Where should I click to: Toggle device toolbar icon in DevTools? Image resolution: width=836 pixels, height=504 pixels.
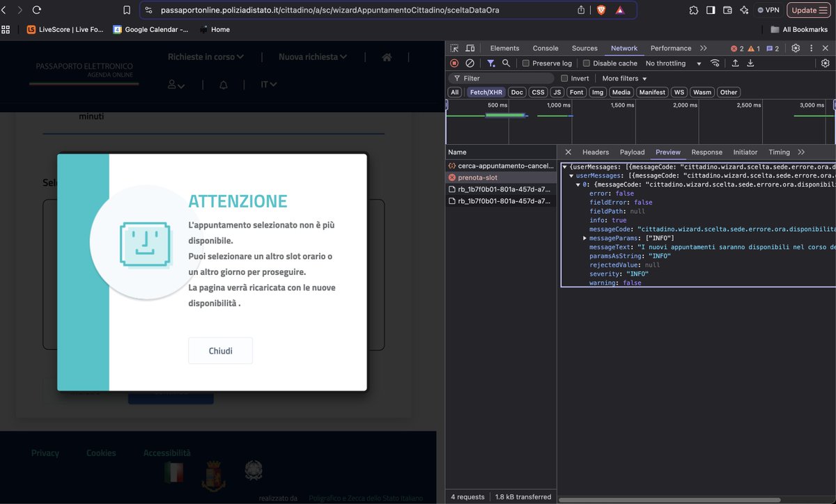[470, 48]
